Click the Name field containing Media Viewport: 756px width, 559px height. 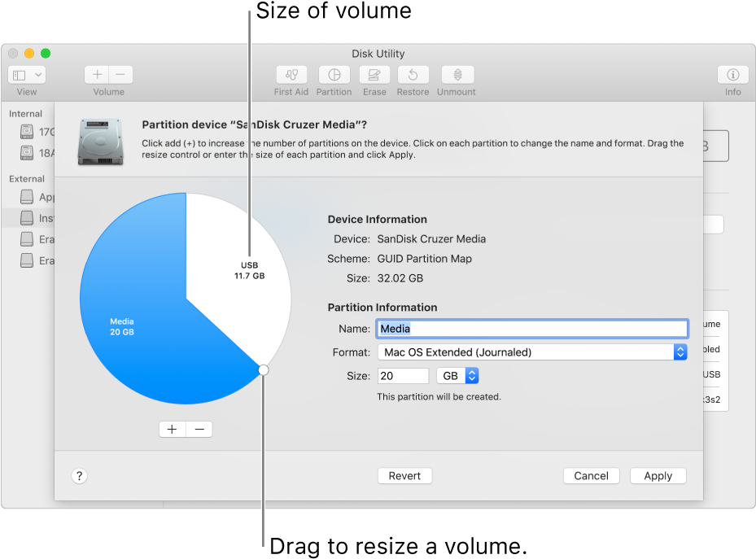tap(532, 328)
